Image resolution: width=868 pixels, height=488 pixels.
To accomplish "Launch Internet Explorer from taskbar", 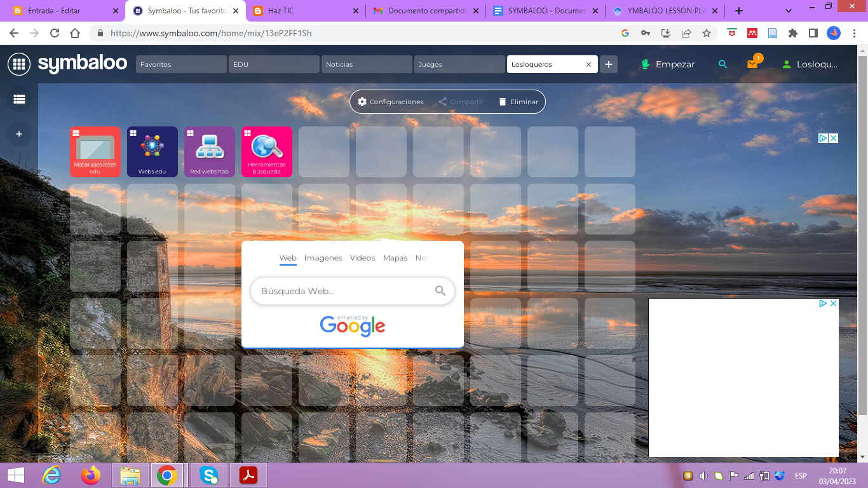I will (x=52, y=475).
